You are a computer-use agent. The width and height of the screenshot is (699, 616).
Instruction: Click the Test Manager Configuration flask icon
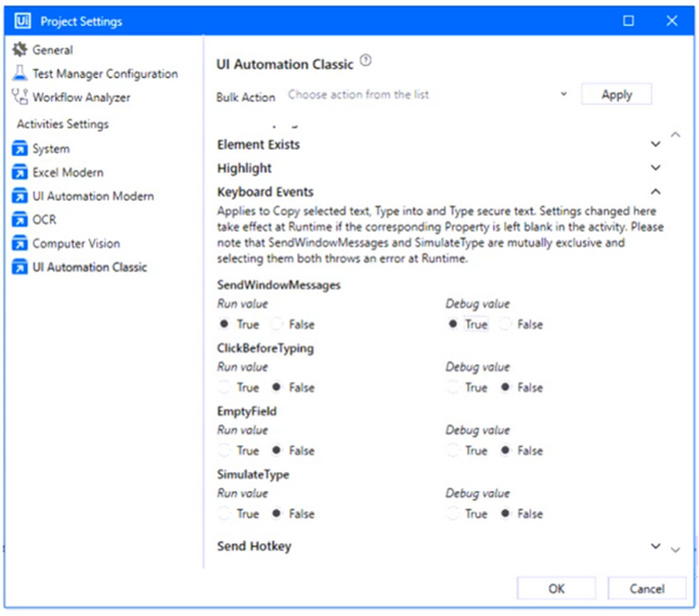click(x=20, y=73)
